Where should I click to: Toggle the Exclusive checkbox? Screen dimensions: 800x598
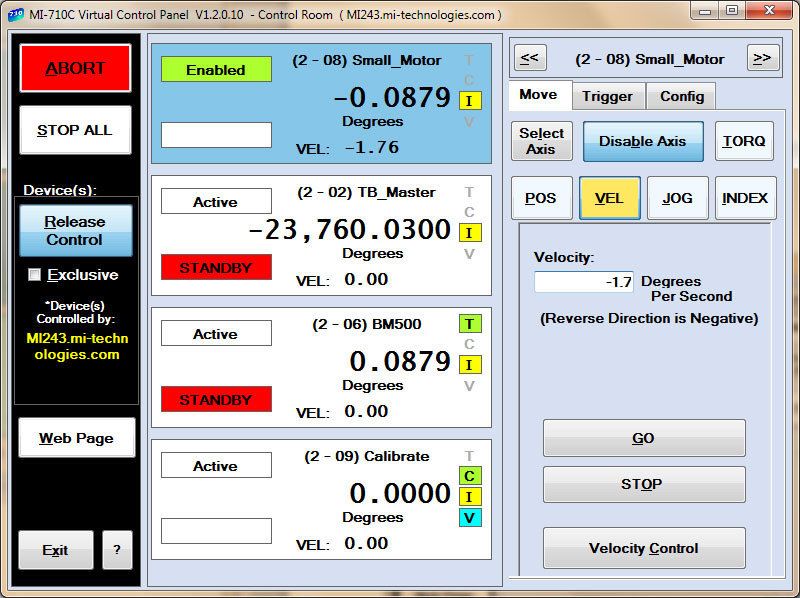point(34,275)
